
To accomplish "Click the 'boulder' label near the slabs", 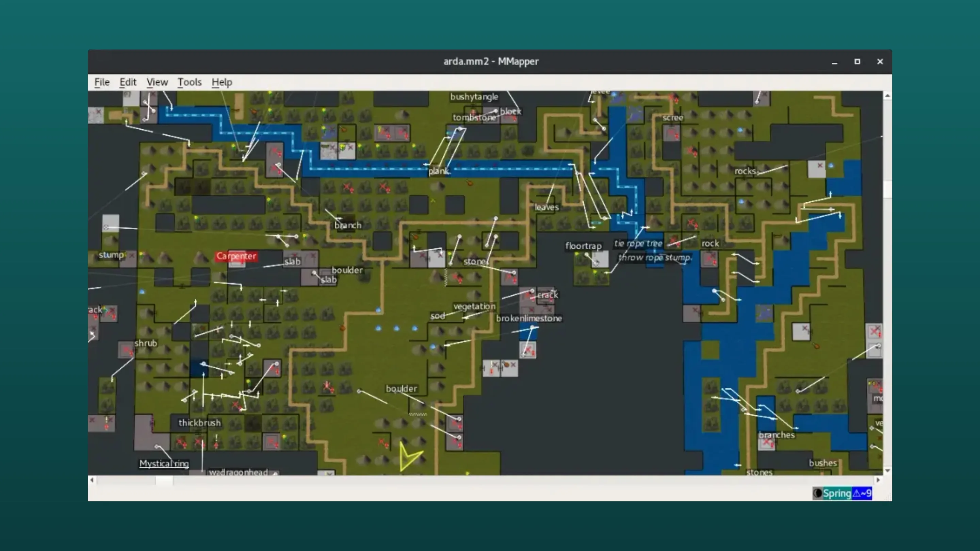I will (x=347, y=270).
